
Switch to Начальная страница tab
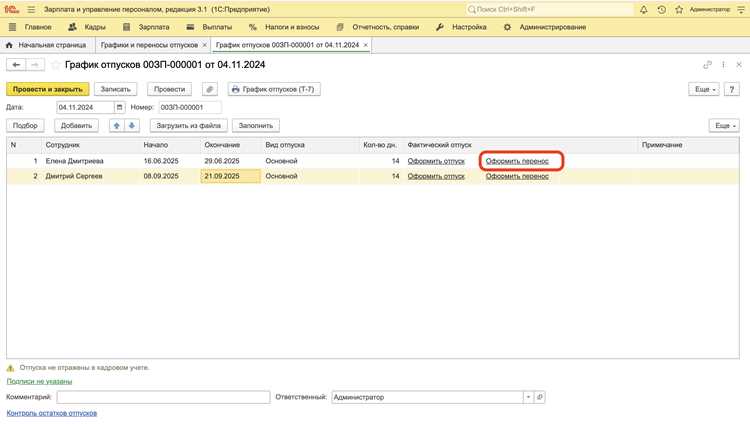coord(52,45)
